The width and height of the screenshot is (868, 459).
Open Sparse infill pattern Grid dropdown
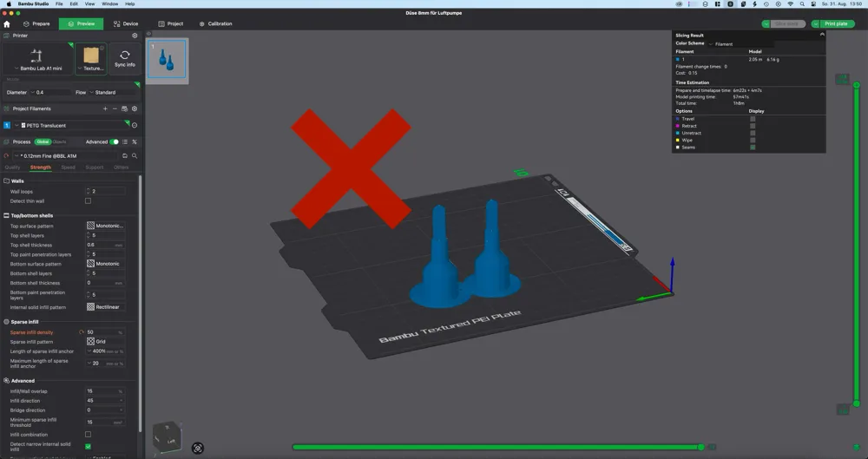(x=105, y=342)
